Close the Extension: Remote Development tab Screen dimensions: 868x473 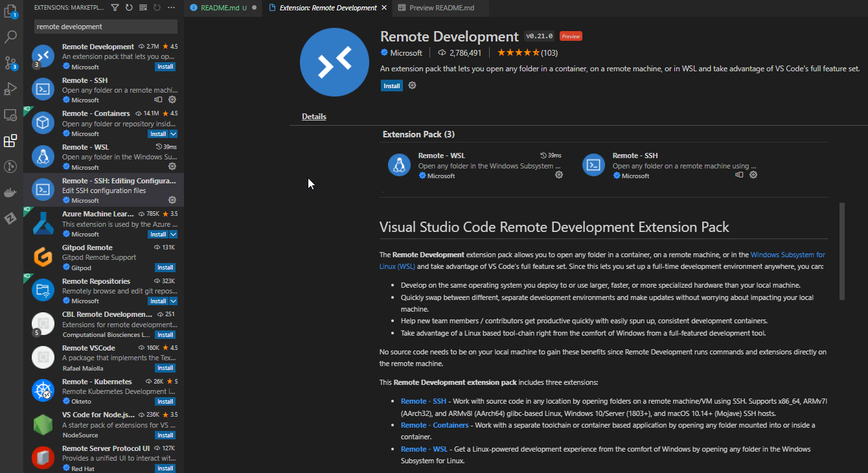[x=384, y=8]
